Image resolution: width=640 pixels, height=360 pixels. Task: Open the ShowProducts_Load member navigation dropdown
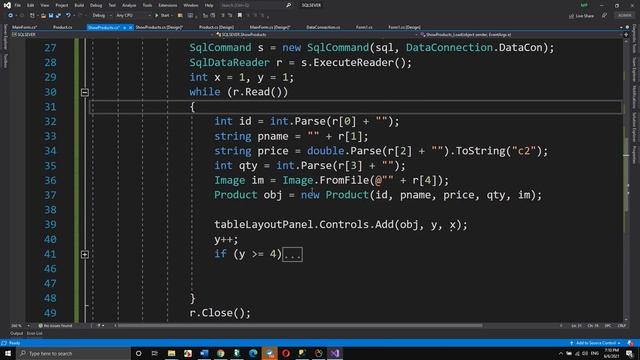coord(520,35)
